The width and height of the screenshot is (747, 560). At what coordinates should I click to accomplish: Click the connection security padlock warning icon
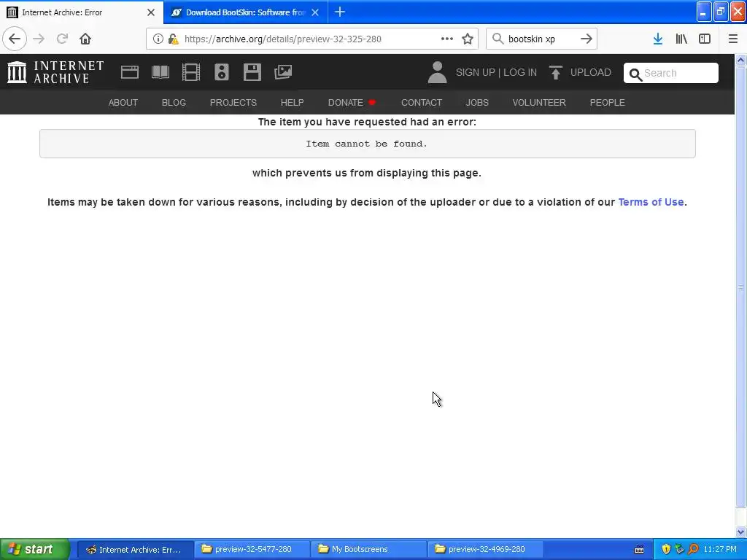tap(174, 39)
